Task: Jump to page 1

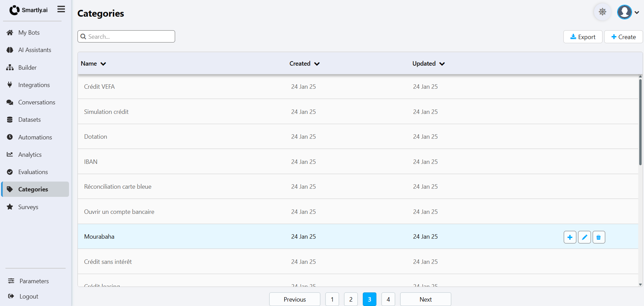Action: coord(332,299)
